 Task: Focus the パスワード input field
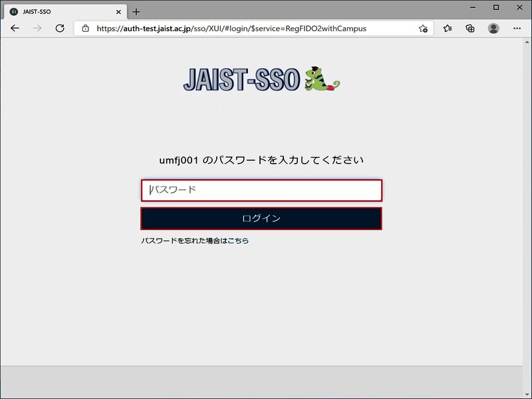[261, 190]
